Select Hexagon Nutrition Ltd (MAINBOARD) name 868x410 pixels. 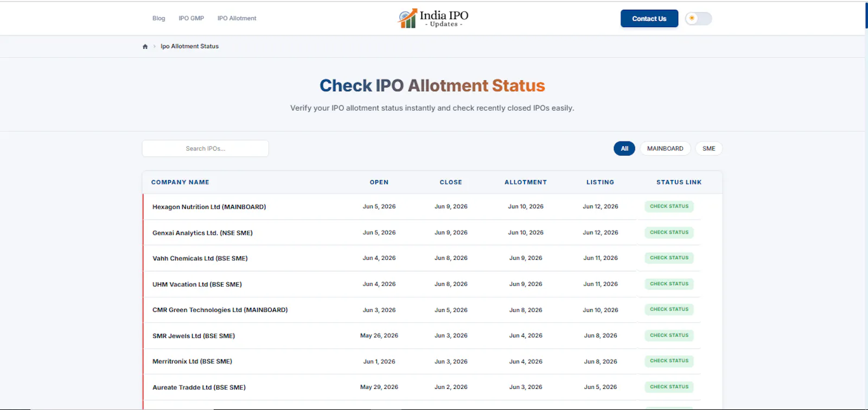click(209, 207)
